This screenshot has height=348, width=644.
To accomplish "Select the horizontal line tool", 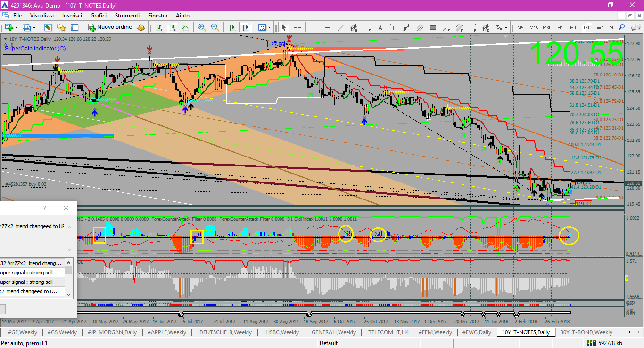I will (327, 27).
